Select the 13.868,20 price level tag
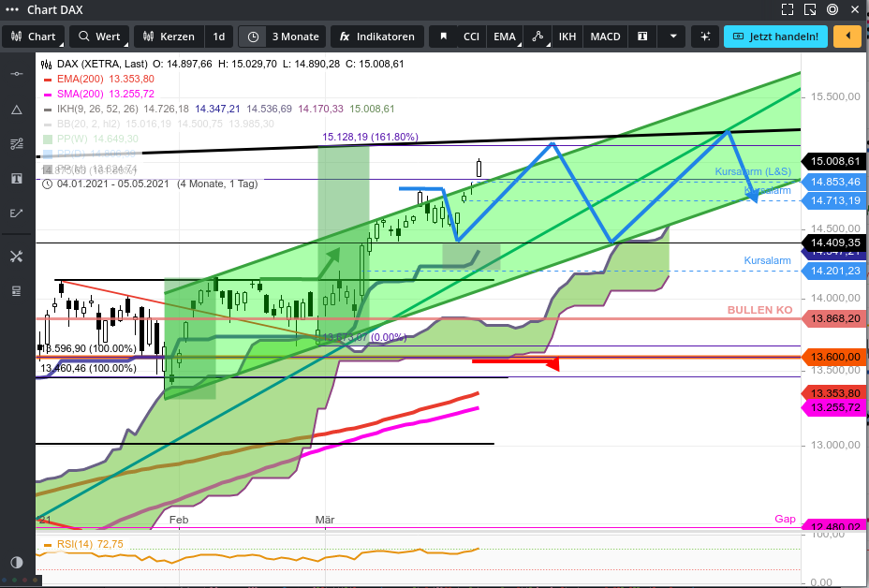Screen dimensions: 869x588 [x=834, y=318]
